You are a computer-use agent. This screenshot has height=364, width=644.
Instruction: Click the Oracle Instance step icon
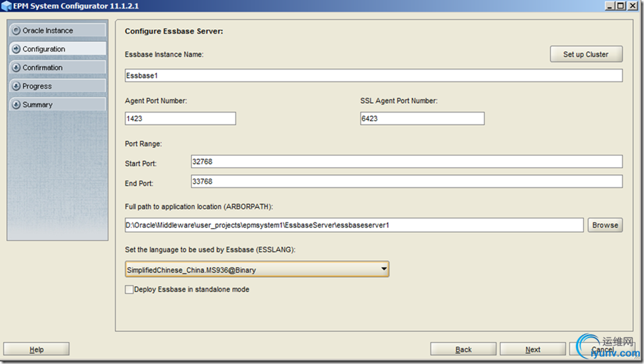click(16, 30)
